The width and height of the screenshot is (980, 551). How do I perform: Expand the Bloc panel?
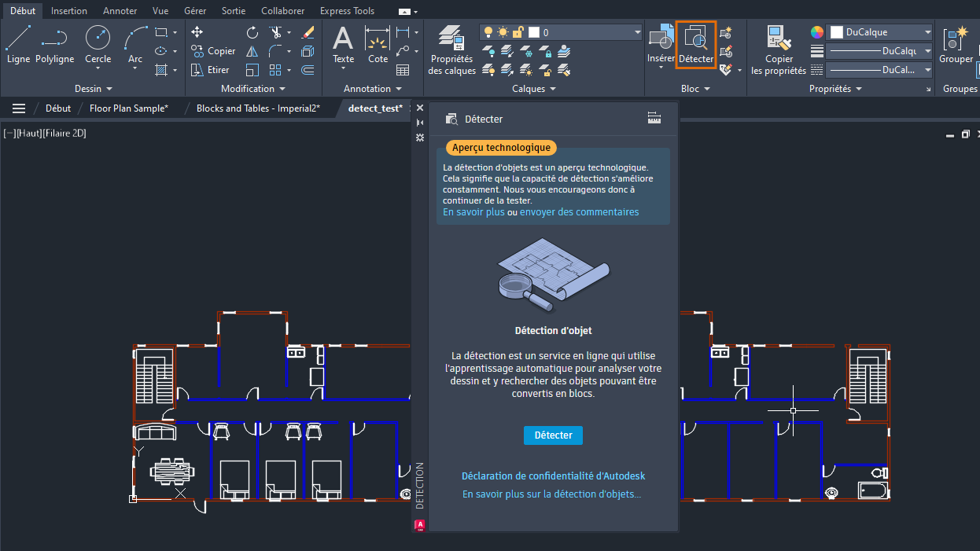tap(695, 89)
